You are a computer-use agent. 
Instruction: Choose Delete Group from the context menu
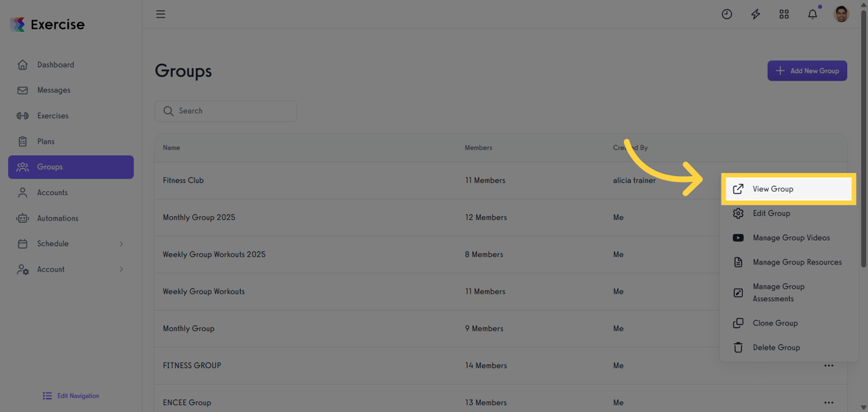776,347
